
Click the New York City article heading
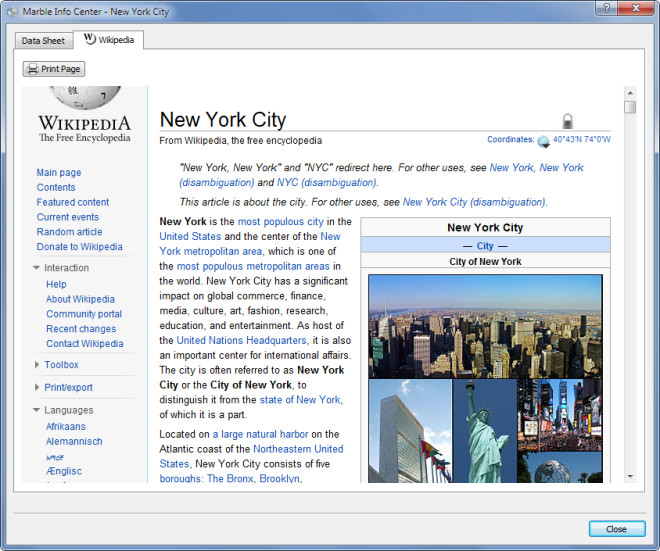coord(223,120)
